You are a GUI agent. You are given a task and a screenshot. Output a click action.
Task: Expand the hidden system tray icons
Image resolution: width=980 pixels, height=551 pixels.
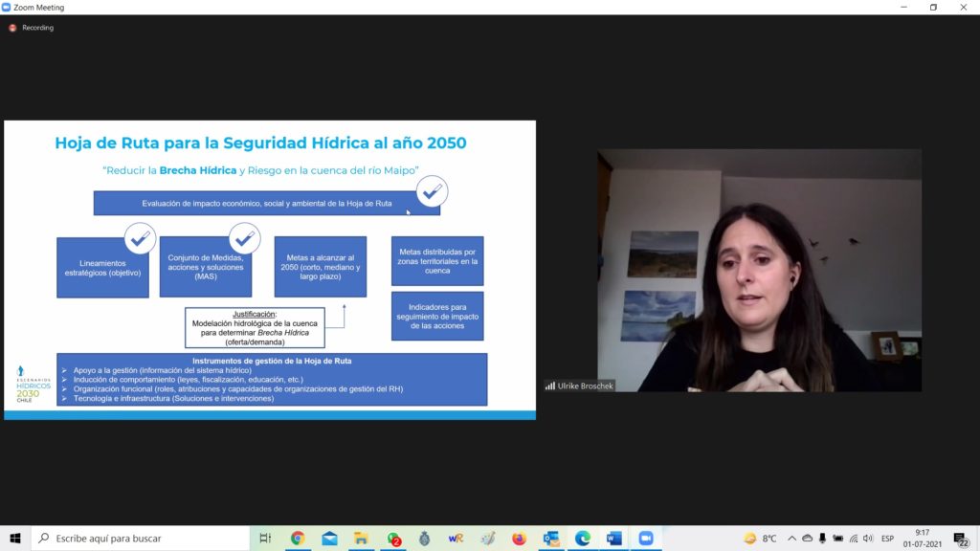click(791, 539)
